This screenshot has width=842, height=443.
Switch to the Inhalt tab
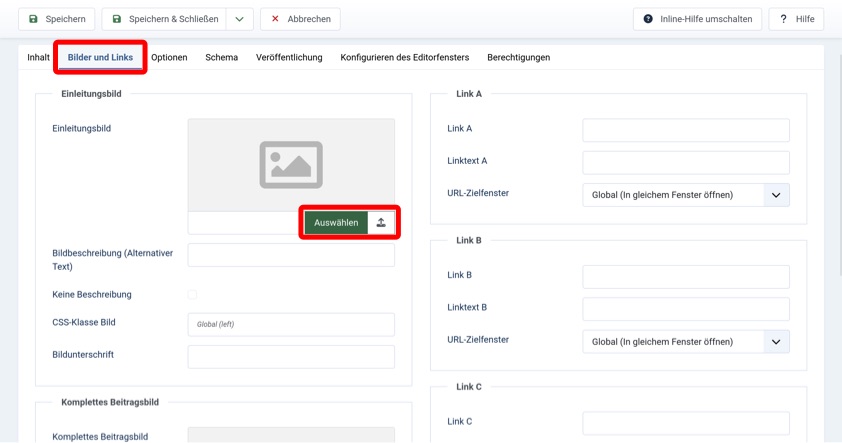pos(38,57)
